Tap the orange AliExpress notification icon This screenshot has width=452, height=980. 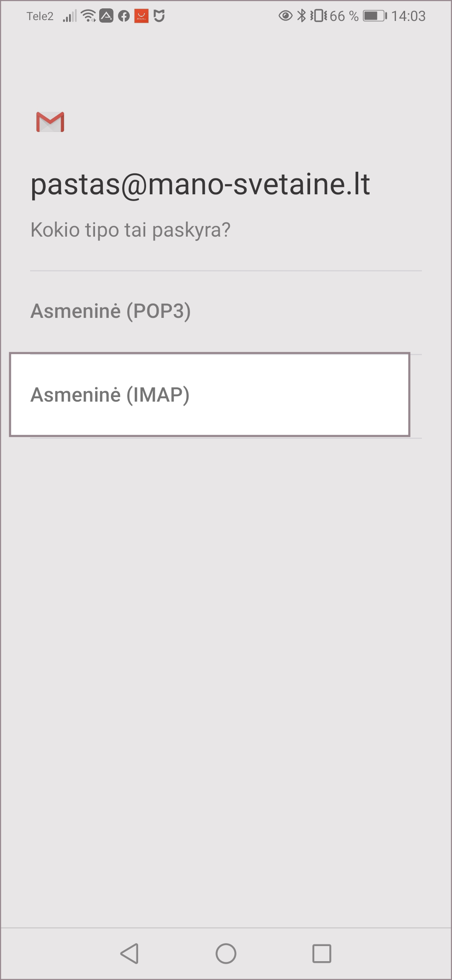[x=141, y=16]
